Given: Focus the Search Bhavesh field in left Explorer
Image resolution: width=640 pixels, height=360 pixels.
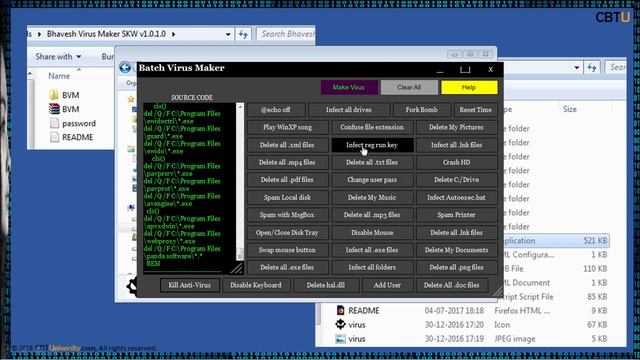Looking at the screenshot, I should (287, 34).
